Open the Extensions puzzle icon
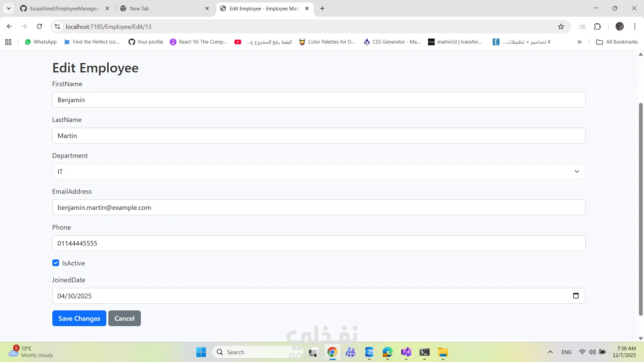This screenshot has width=644, height=362. click(597, 26)
